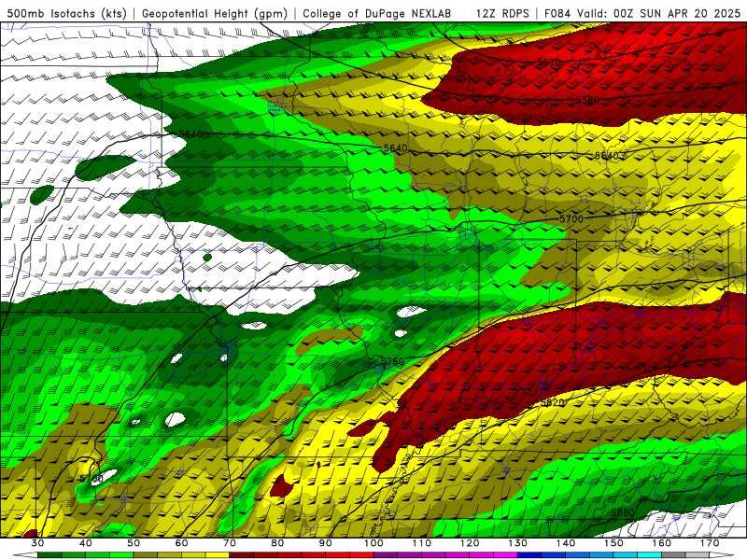This screenshot has width=747, height=560.
Task: Click the 5880 height contour label
Action: [x=623, y=512]
